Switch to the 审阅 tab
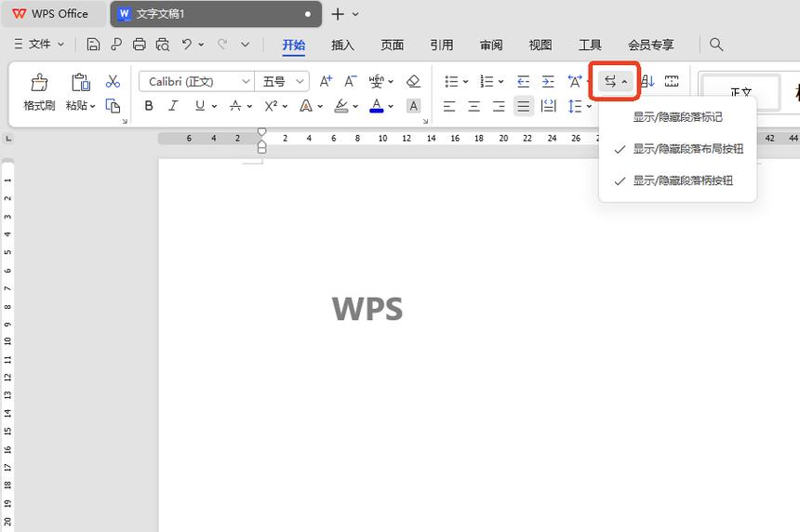800x532 pixels. [491, 45]
